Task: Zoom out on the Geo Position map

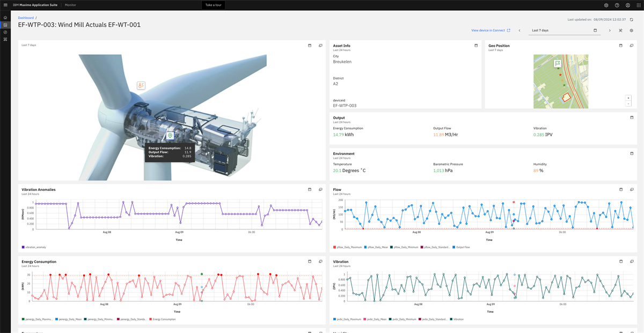Action: point(628,103)
